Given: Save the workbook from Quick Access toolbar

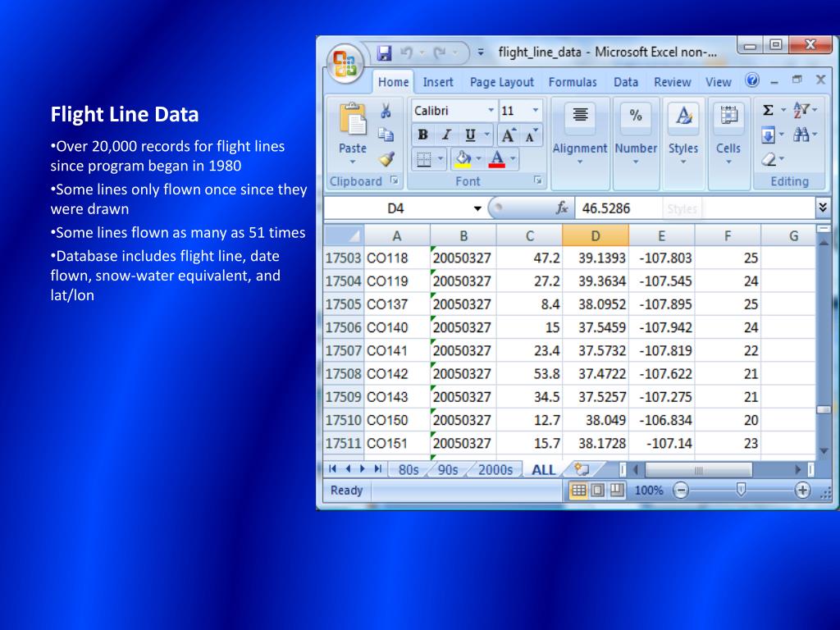Looking at the screenshot, I should [384, 54].
